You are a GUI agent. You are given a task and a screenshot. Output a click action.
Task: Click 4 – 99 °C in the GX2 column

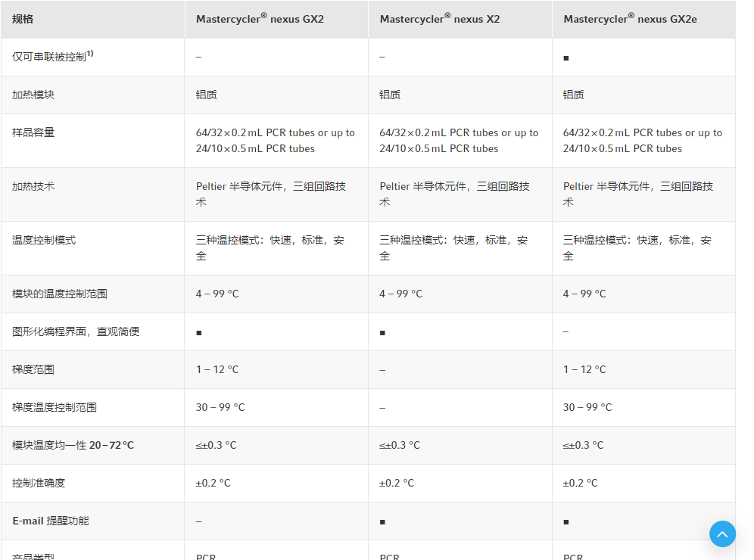tap(217, 294)
